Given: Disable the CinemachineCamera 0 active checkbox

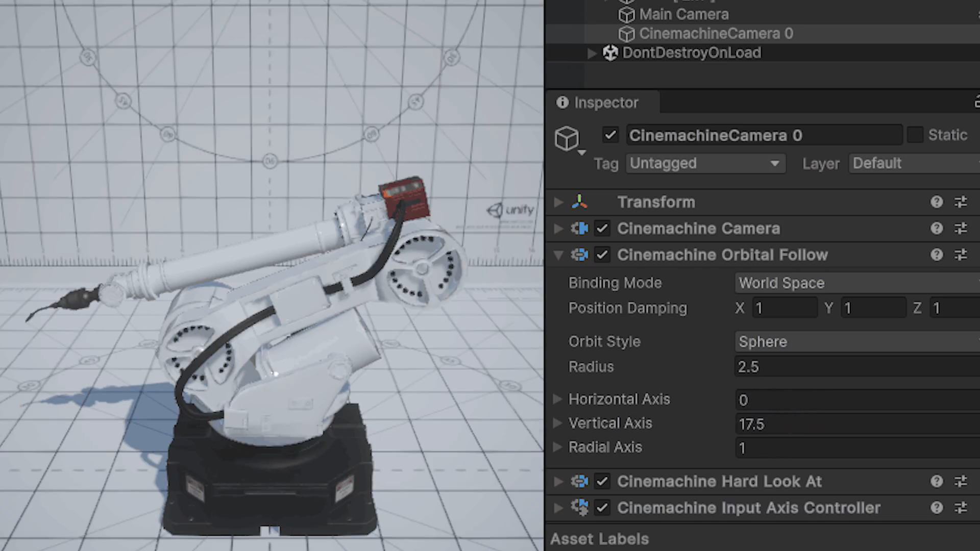Looking at the screenshot, I should (610, 135).
